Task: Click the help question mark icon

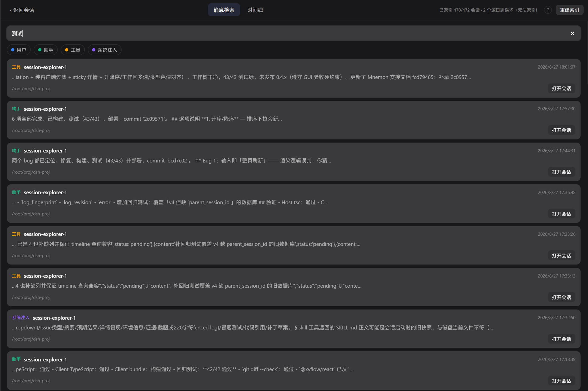Action: click(x=547, y=10)
